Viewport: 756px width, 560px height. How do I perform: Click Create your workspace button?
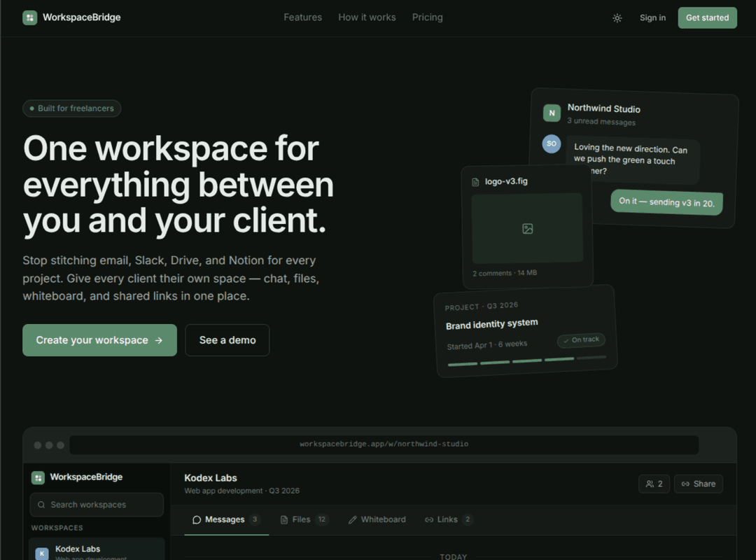pyautogui.click(x=100, y=340)
